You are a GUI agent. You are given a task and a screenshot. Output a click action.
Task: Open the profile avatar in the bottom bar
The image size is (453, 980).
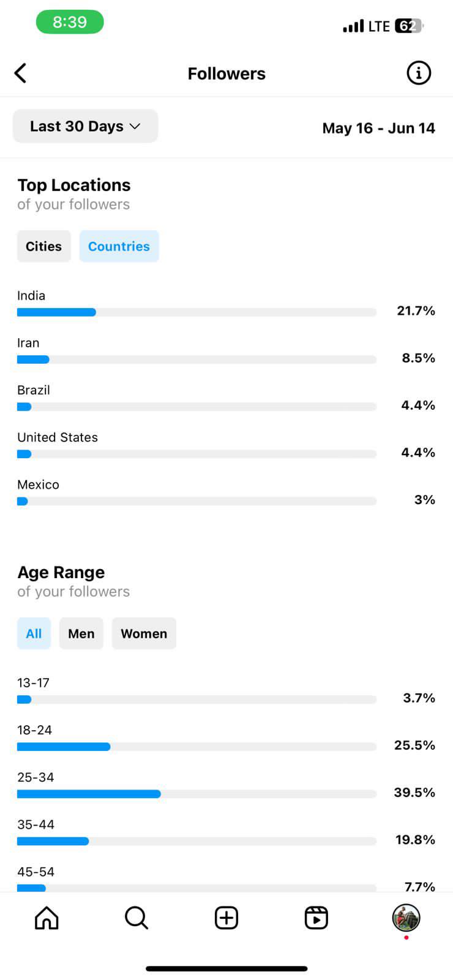[406, 918]
